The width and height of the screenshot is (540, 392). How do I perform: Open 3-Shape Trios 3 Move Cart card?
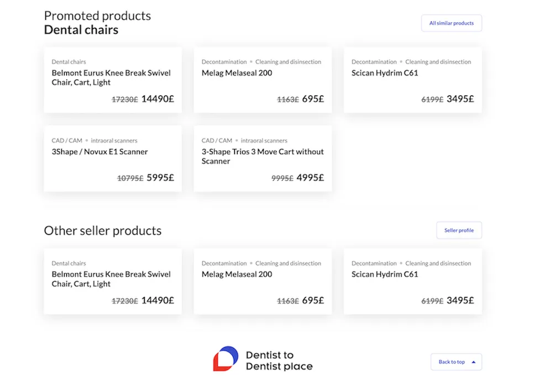[x=263, y=158]
